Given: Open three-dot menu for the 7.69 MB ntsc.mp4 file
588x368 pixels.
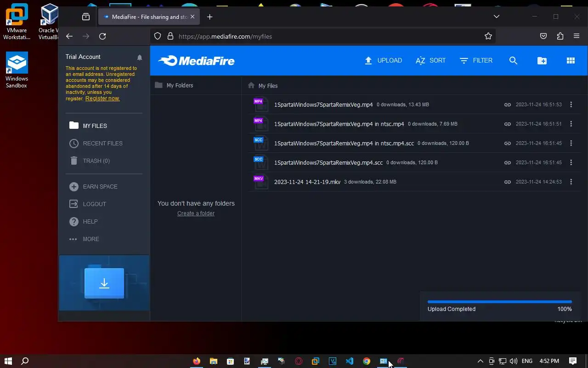Looking at the screenshot, I should (x=571, y=124).
